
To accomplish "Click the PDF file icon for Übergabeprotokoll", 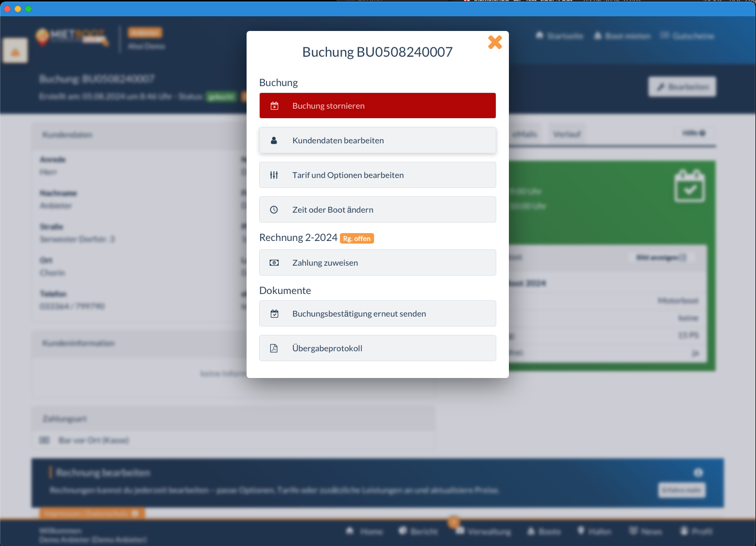I will point(274,349).
